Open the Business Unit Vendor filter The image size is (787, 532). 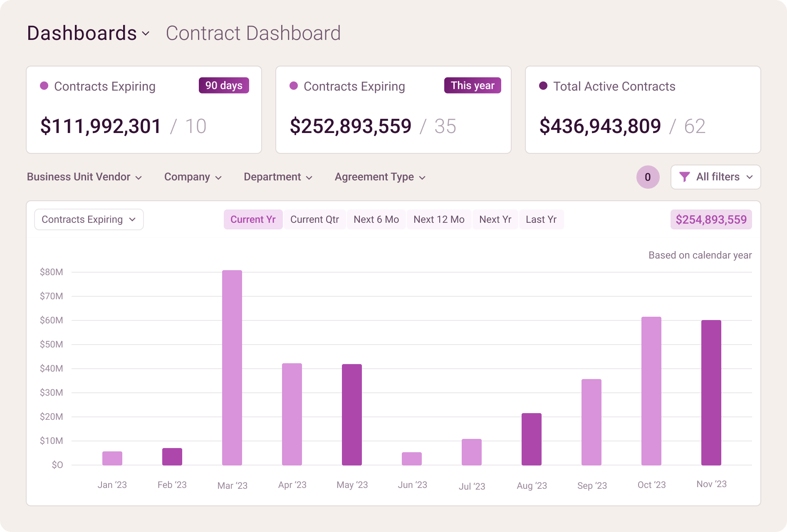click(84, 177)
